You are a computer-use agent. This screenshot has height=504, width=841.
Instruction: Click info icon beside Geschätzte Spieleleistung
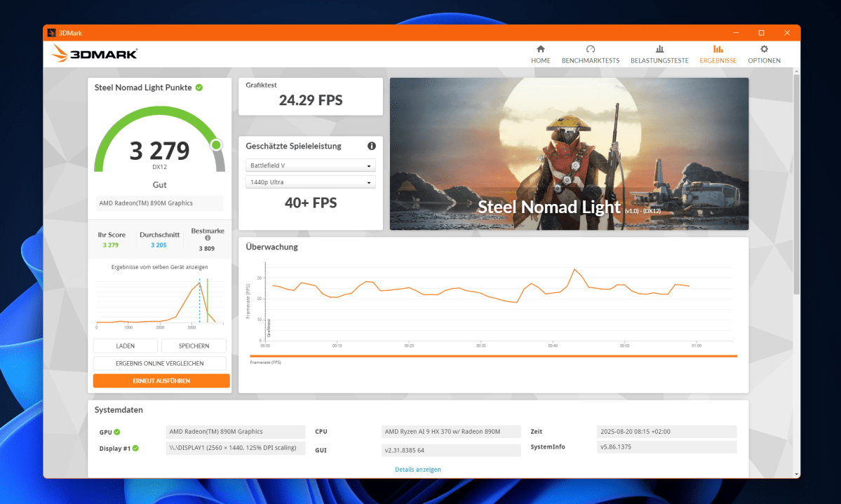point(371,146)
